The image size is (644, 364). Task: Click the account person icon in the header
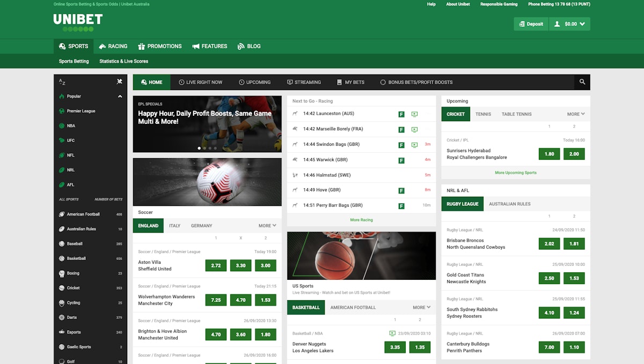click(556, 24)
